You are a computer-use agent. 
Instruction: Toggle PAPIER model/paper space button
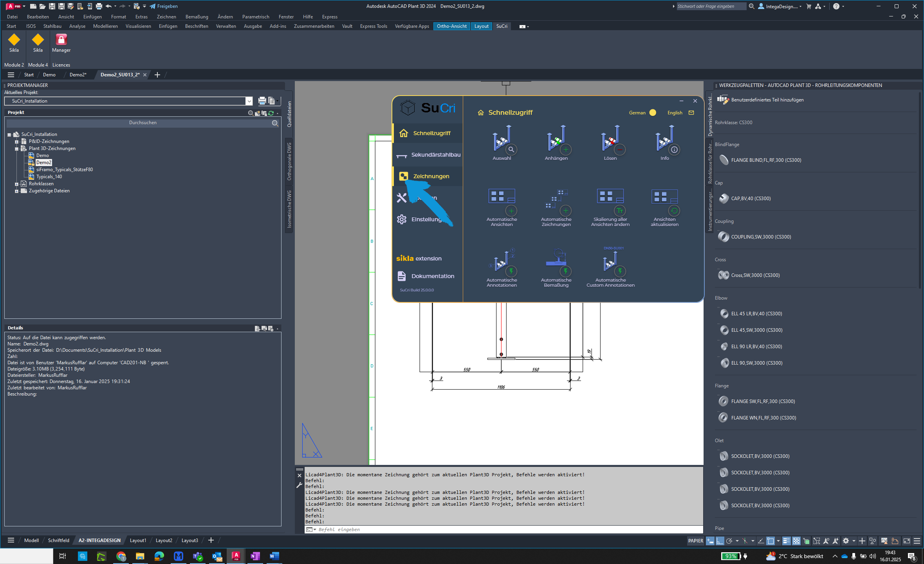pyautogui.click(x=695, y=540)
